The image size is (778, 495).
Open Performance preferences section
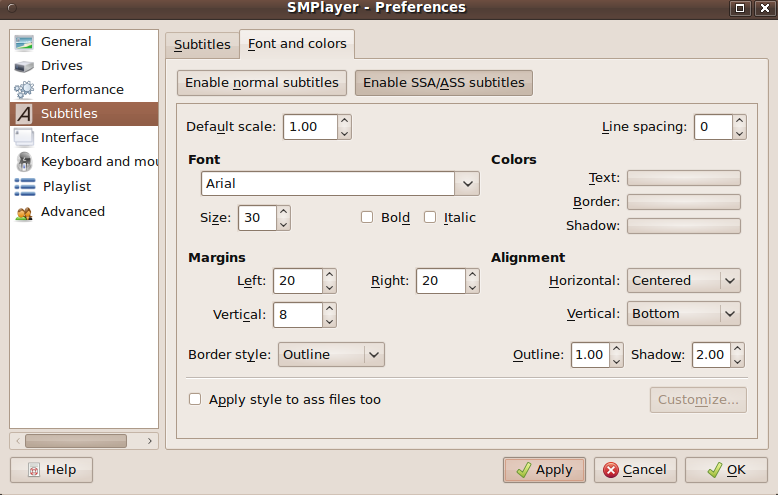pos(84,89)
